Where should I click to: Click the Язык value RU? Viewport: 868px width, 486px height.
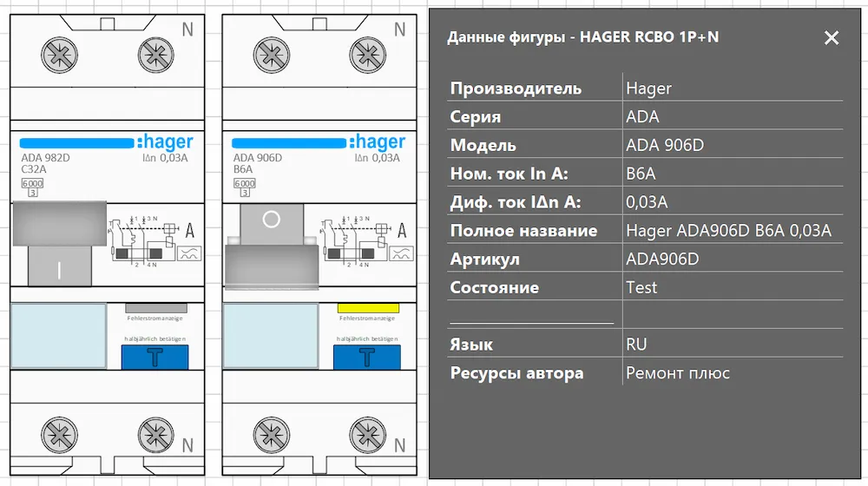click(636, 345)
